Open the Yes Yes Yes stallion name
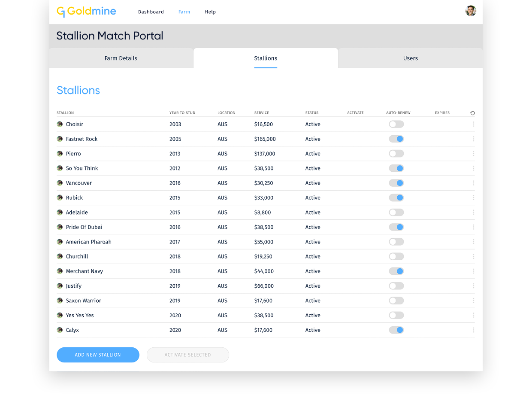 coord(80,315)
